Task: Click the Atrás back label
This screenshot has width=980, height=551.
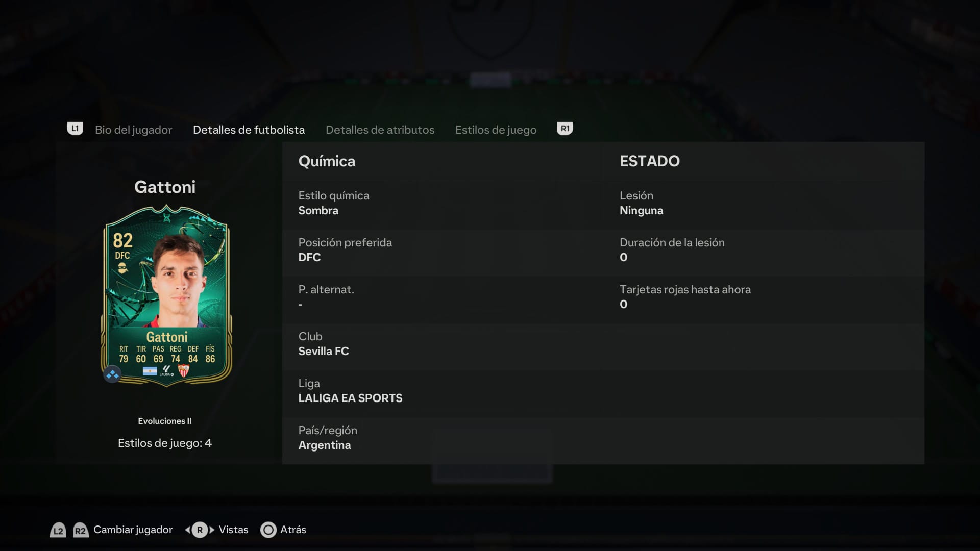Action: (x=293, y=530)
